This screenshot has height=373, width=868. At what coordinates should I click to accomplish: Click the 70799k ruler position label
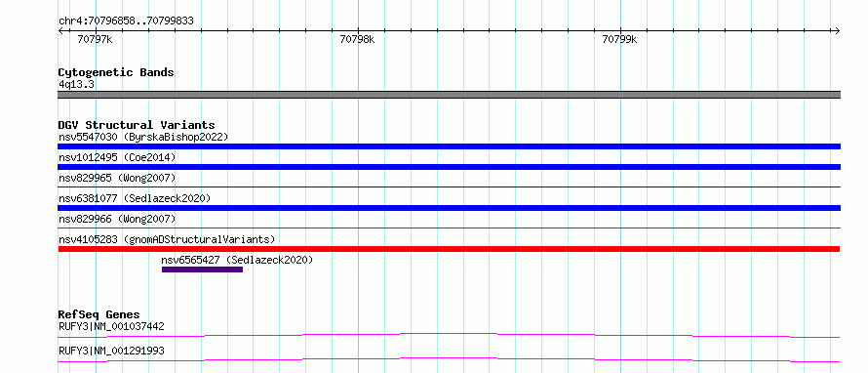(x=619, y=39)
